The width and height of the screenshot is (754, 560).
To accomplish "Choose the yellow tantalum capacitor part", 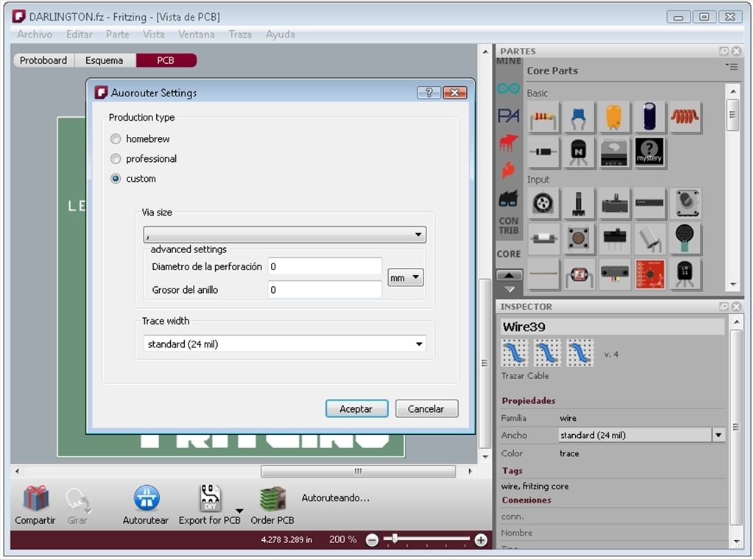I will pos(613,117).
